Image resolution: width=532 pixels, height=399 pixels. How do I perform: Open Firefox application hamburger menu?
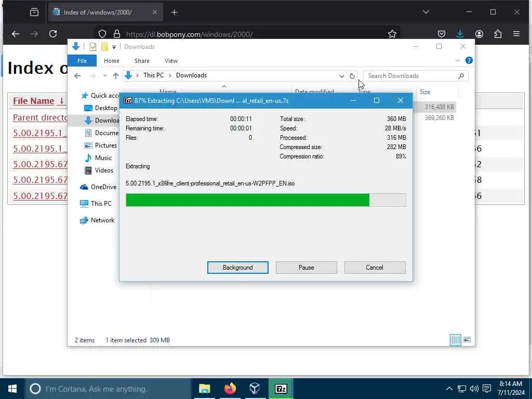tap(516, 34)
